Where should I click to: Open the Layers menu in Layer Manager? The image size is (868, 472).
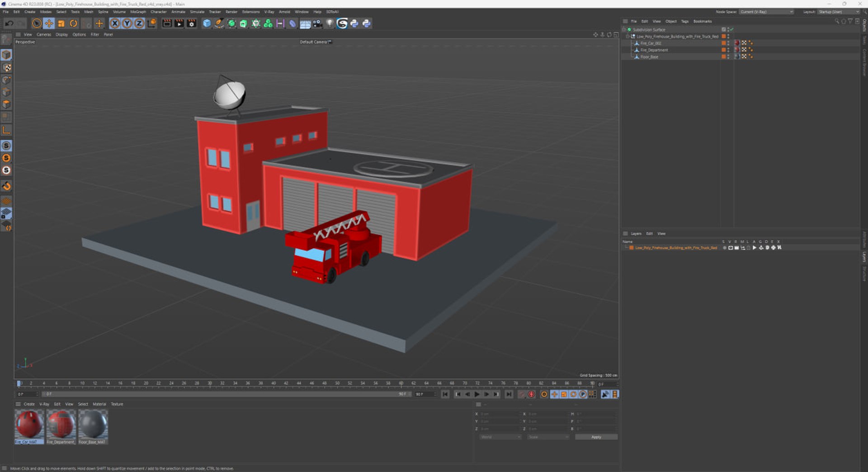point(636,234)
